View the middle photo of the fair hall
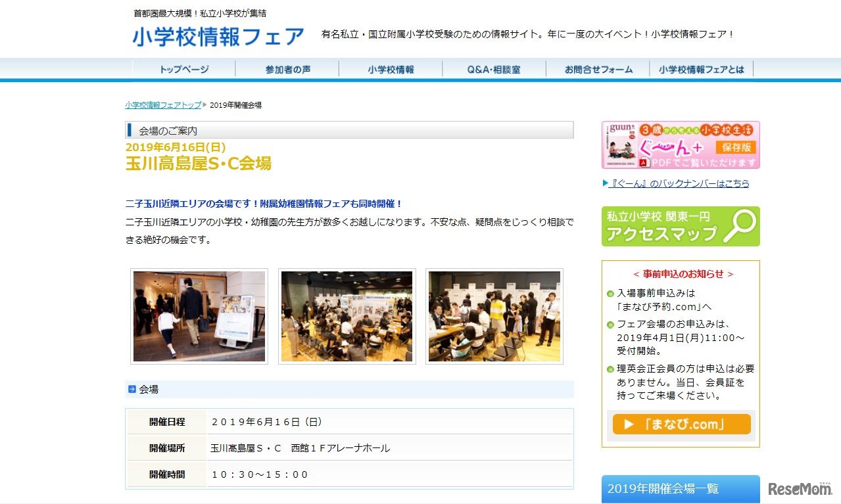The width and height of the screenshot is (841, 504). (347, 316)
